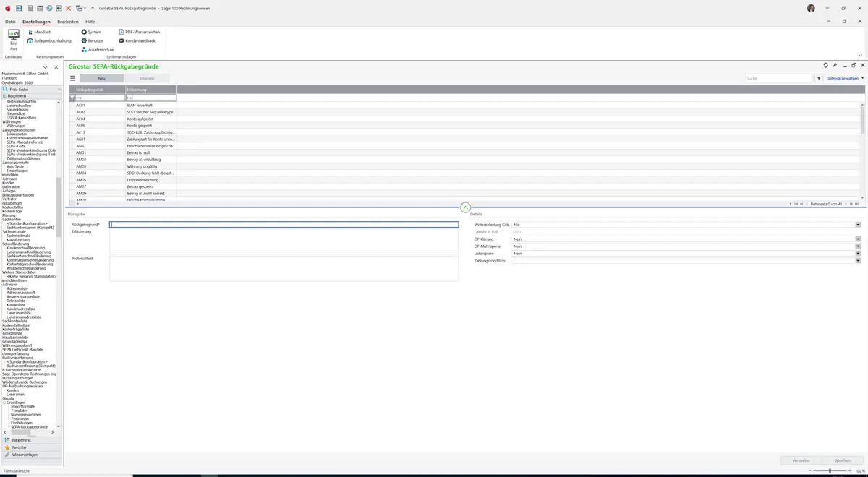Click the Speichern button

(843, 460)
